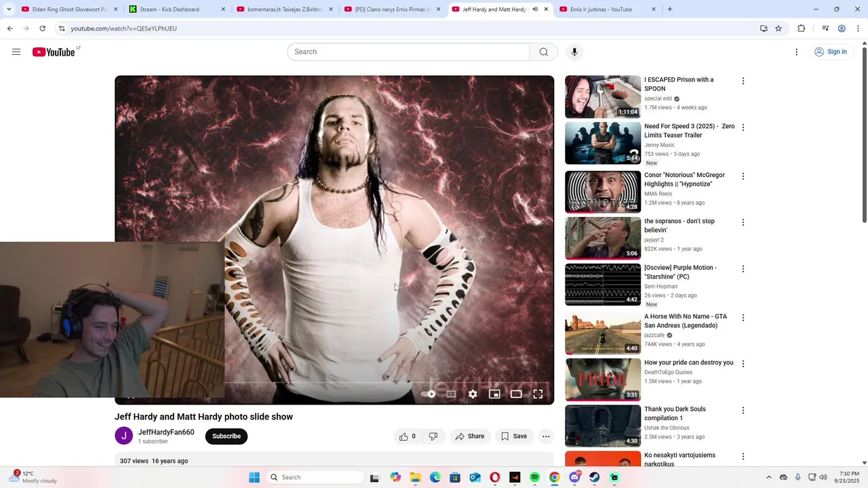Switch to Elden Ring Ghost Glovewort tab
The width and height of the screenshot is (868, 488).
(x=70, y=9)
